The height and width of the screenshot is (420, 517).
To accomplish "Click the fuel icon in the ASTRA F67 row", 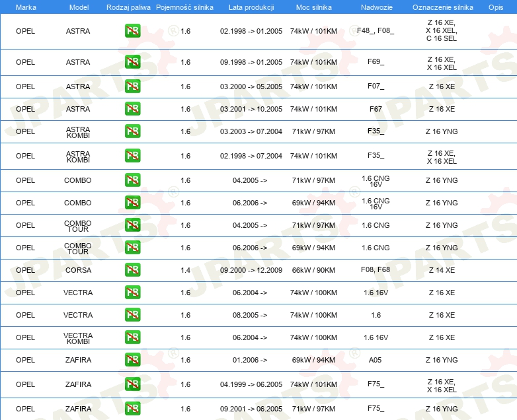I will 132,109.
